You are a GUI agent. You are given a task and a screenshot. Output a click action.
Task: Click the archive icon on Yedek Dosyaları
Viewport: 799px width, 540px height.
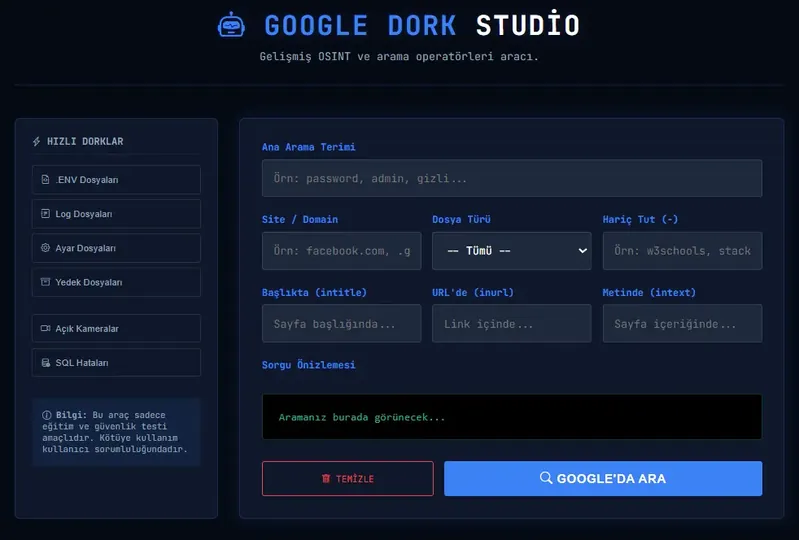[x=45, y=282]
